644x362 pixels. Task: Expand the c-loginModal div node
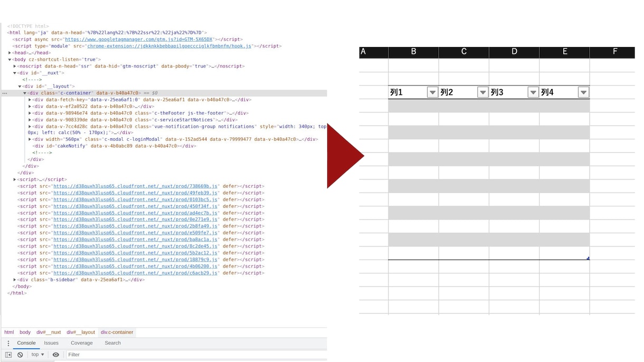click(30, 139)
